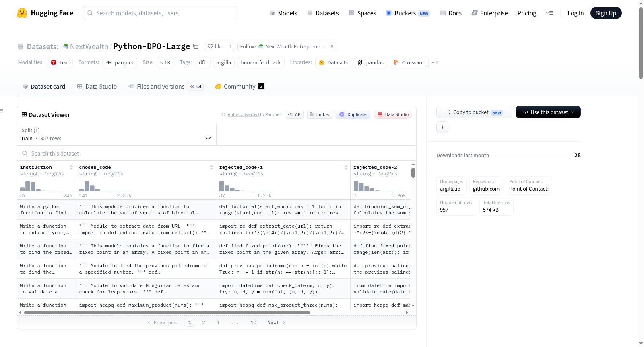Click the Search this dataset field

point(217,153)
